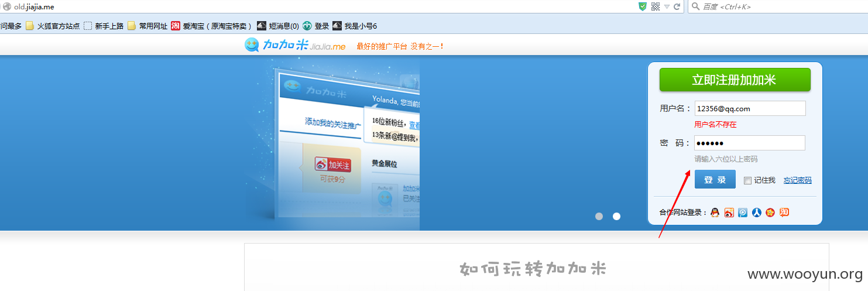Click the 黄金展位 text in banner
The width and height of the screenshot is (868, 291).
point(385,164)
